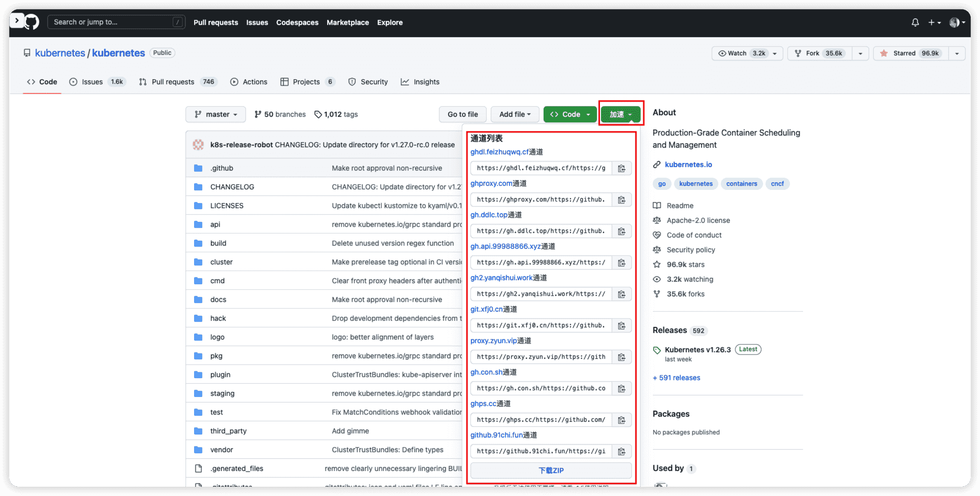Viewport: 980px width, 496px height.
Task: Open the notifications bell
Action: 915,22
